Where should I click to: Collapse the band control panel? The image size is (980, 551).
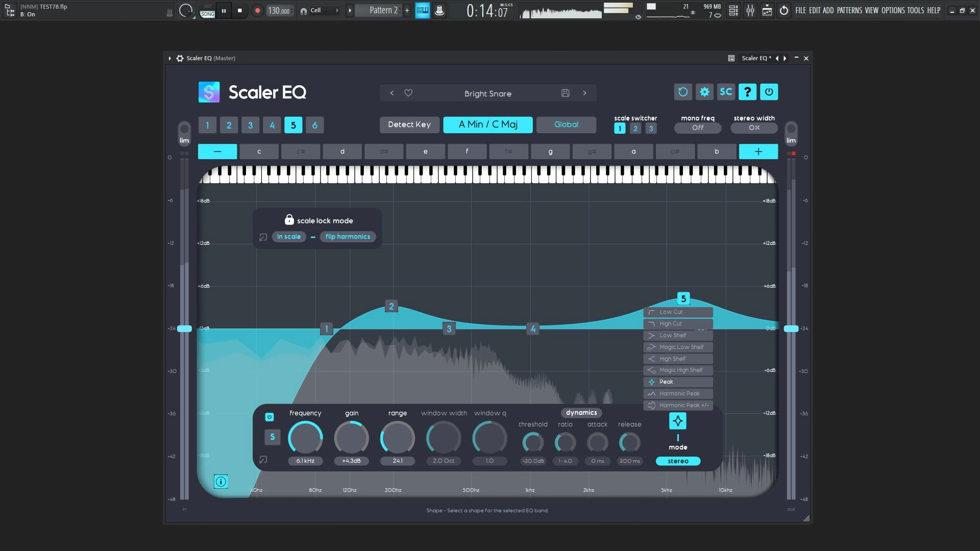coord(263,460)
